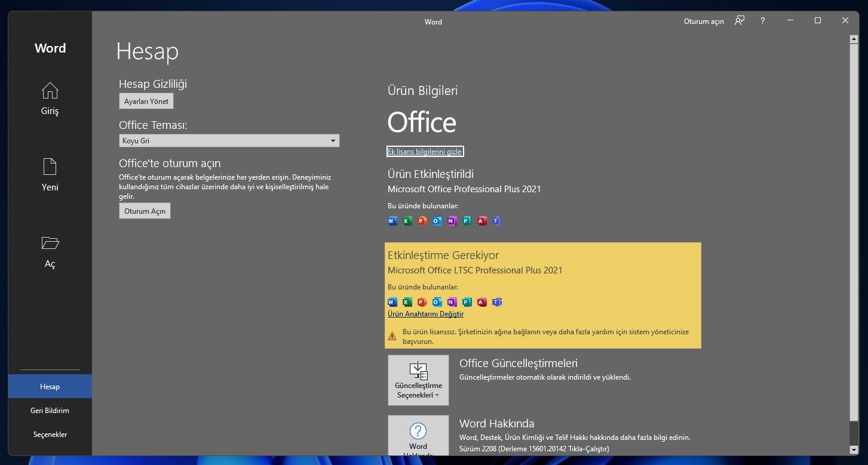Select PowerPoint icon in yellow activation box
The width and height of the screenshot is (868, 465).
422,302
